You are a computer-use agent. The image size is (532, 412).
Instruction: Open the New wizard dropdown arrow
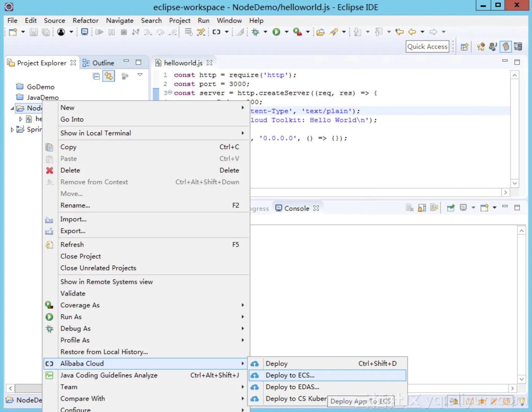[x=23, y=32]
